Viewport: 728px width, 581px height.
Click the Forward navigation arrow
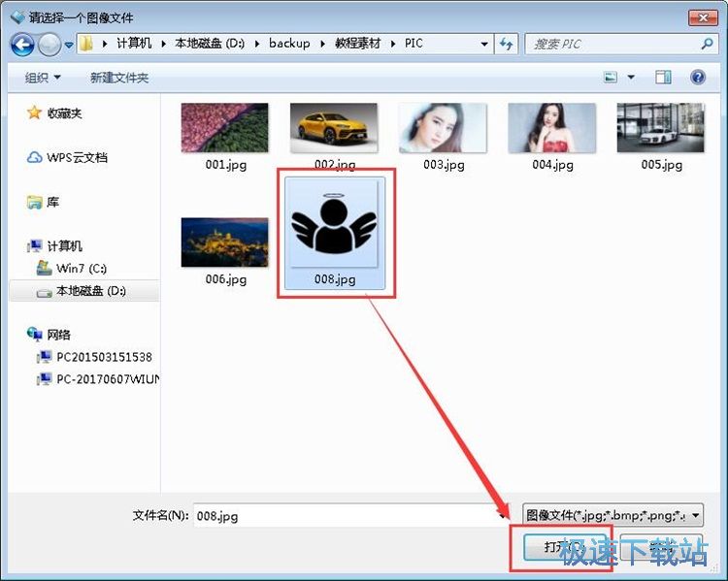[x=50, y=45]
